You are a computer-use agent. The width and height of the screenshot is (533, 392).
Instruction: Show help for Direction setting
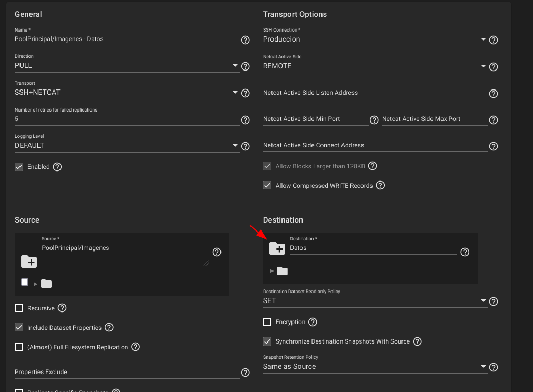click(245, 66)
